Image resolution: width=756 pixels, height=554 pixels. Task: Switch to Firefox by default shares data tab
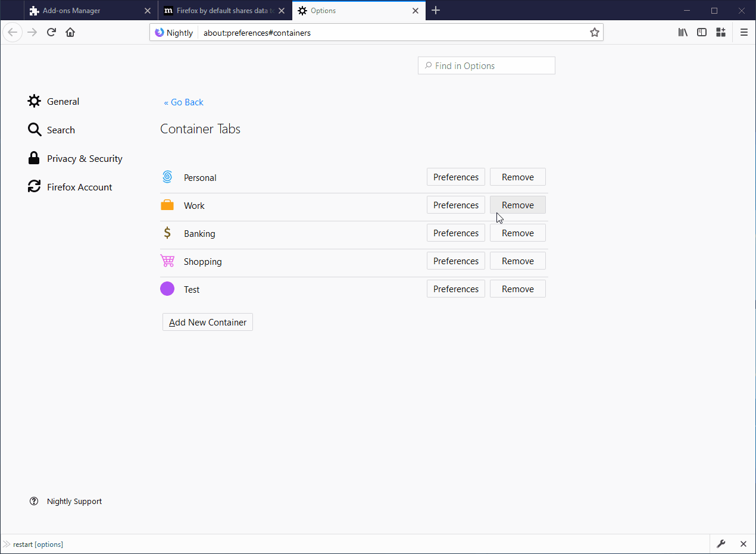tap(225, 11)
